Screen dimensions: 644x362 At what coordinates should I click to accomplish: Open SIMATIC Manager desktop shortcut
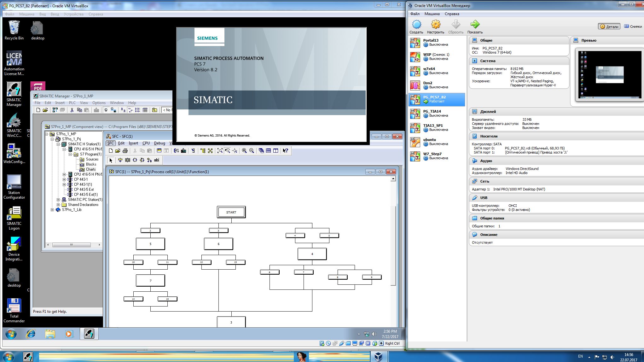pyautogui.click(x=14, y=94)
